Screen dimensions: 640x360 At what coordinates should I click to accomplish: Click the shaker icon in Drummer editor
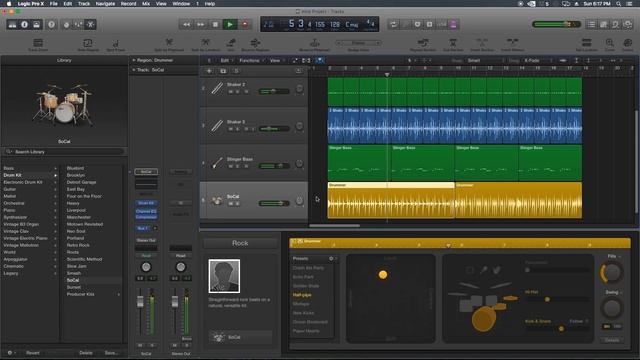coord(483,270)
